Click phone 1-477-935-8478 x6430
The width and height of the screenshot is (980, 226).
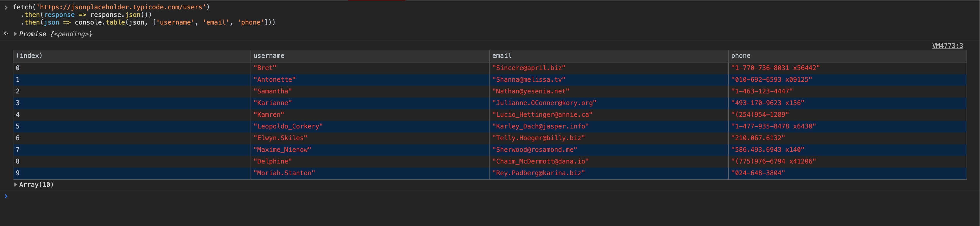click(774, 126)
